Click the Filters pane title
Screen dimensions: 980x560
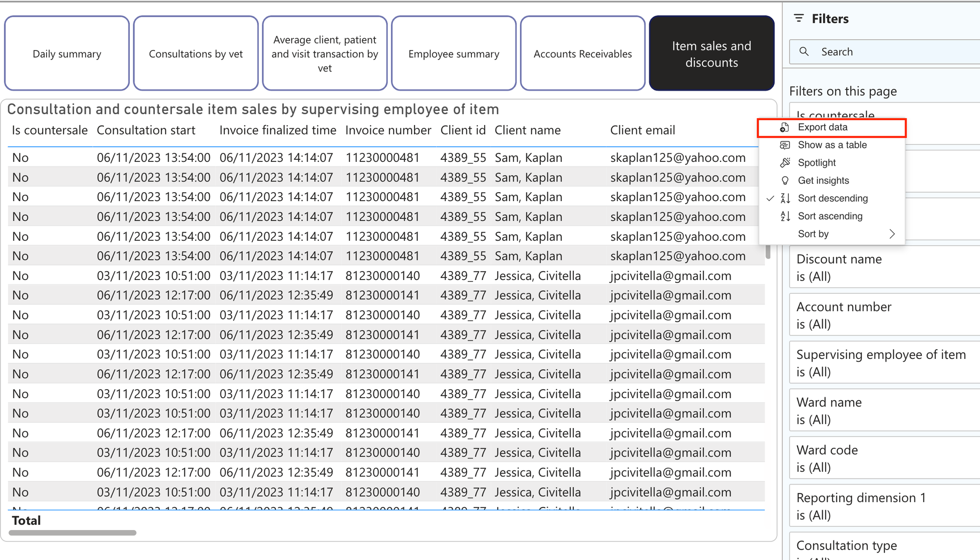click(x=830, y=19)
